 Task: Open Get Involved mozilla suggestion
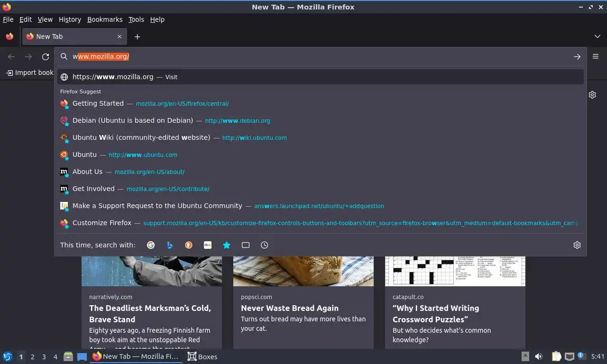click(x=321, y=189)
